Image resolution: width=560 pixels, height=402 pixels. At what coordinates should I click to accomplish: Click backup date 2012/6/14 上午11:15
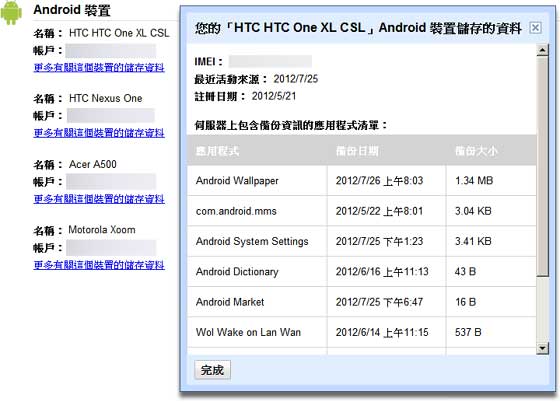(x=382, y=332)
